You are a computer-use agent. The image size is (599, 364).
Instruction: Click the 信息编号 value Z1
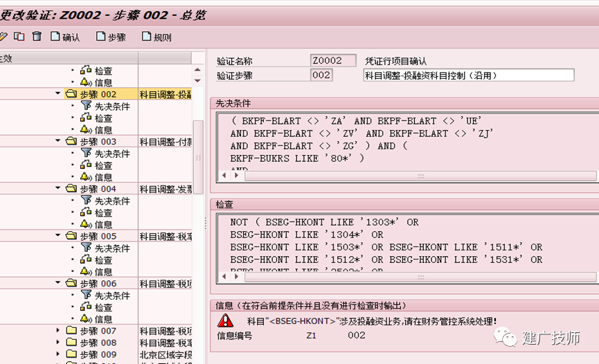[x=312, y=336]
